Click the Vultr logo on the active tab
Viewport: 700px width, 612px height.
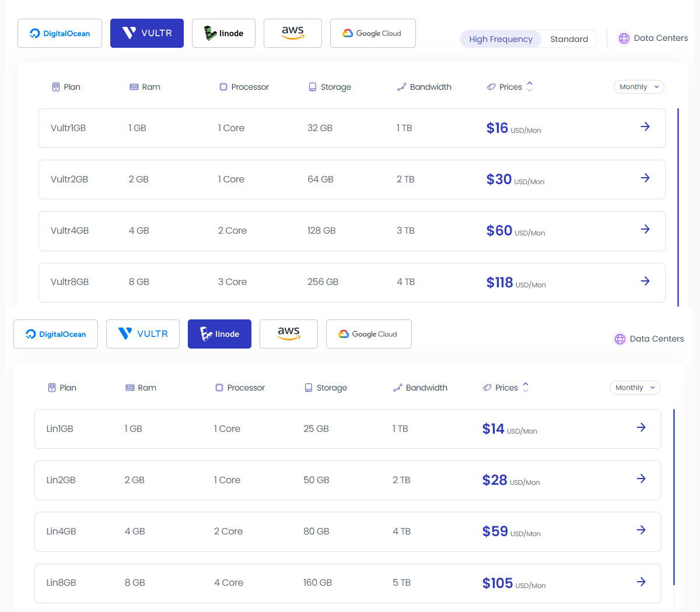click(x=128, y=33)
